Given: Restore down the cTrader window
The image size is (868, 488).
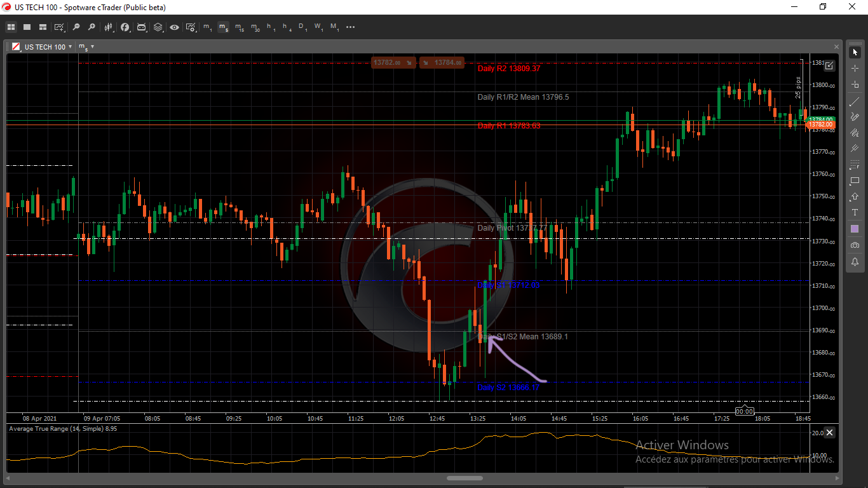Looking at the screenshot, I should click(x=823, y=6).
